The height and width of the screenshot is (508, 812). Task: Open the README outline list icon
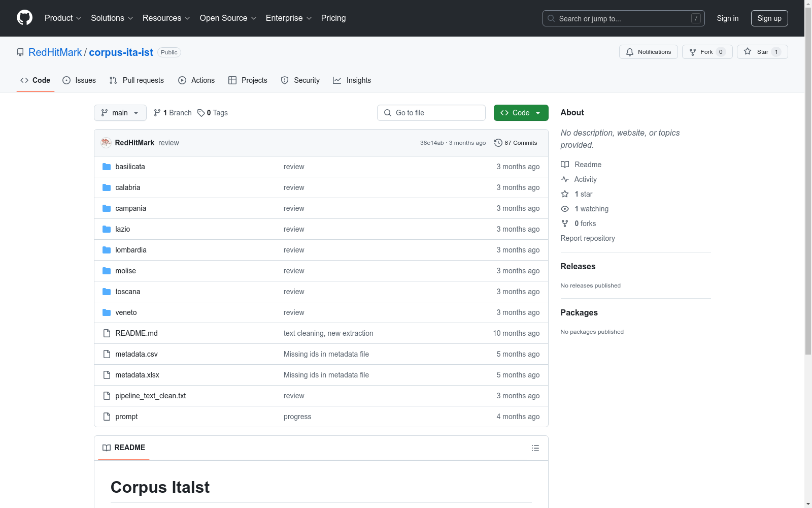point(535,448)
